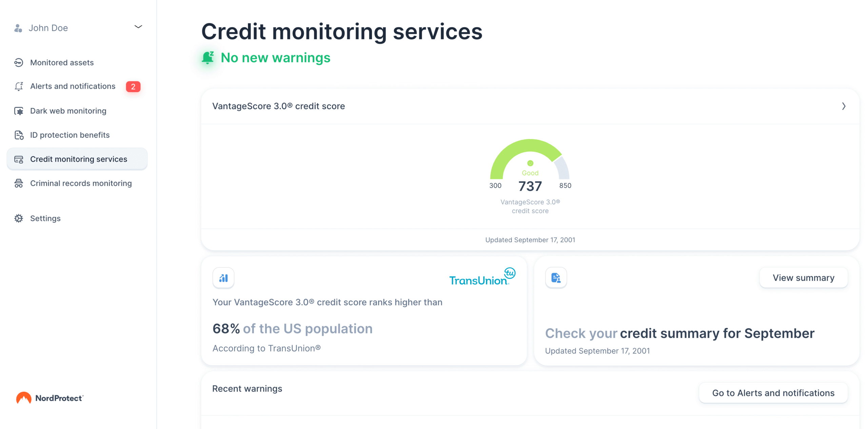Click the red notification badge showing 2
Image resolution: width=868 pixels, height=429 pixels.
click(x=133, y=87)
